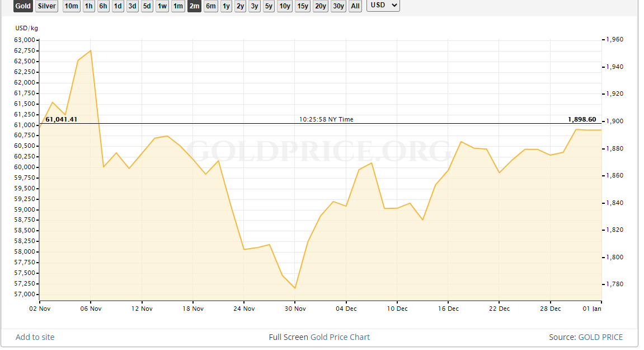Screen dimensions: 644x350
Task: Show All available price history
Action: pos(355,6)
